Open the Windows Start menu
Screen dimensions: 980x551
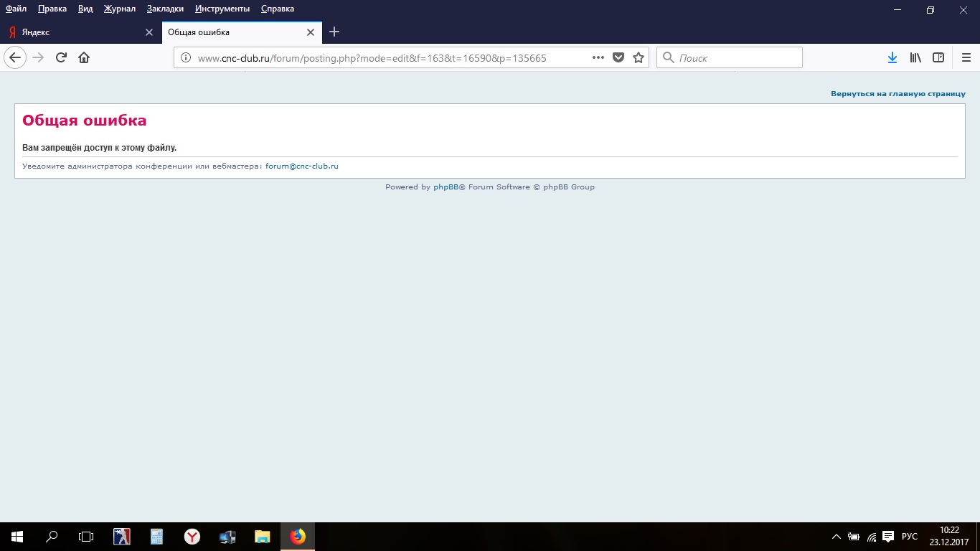(17, 536)
